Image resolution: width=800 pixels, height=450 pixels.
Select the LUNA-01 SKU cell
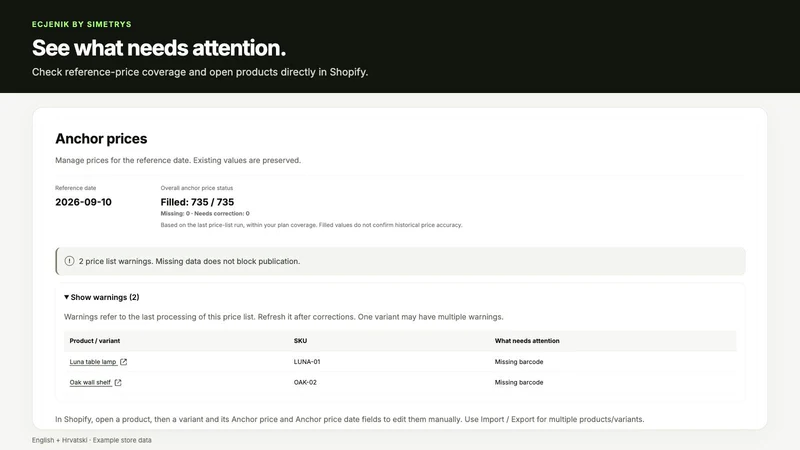click(307, 362)
